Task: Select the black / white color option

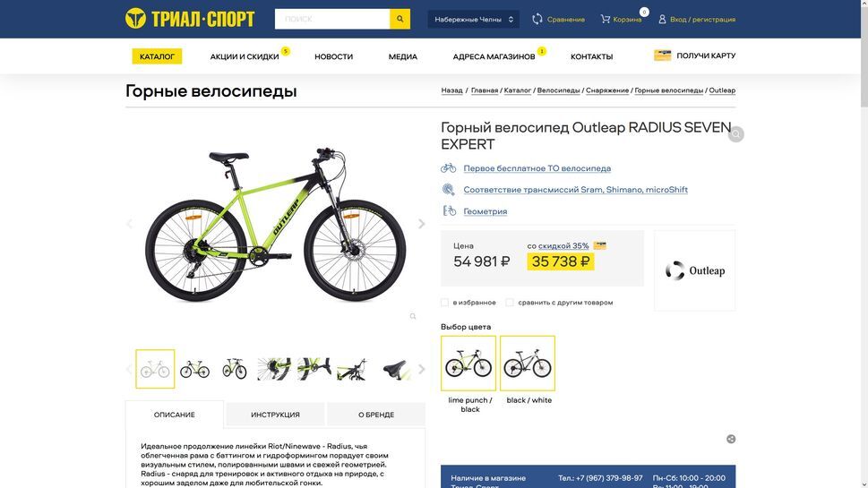Action: pos(528,364)
